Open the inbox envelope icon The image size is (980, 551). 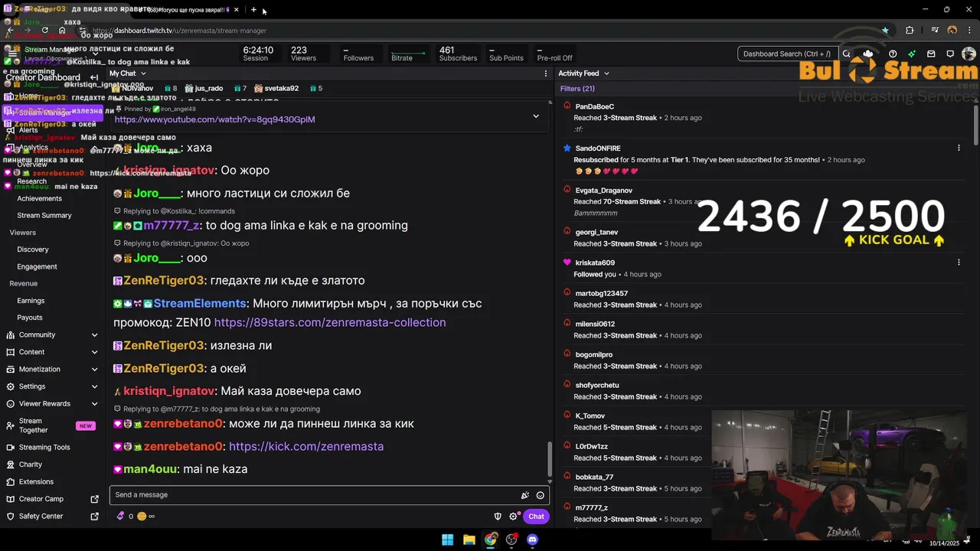click(931, 54)
